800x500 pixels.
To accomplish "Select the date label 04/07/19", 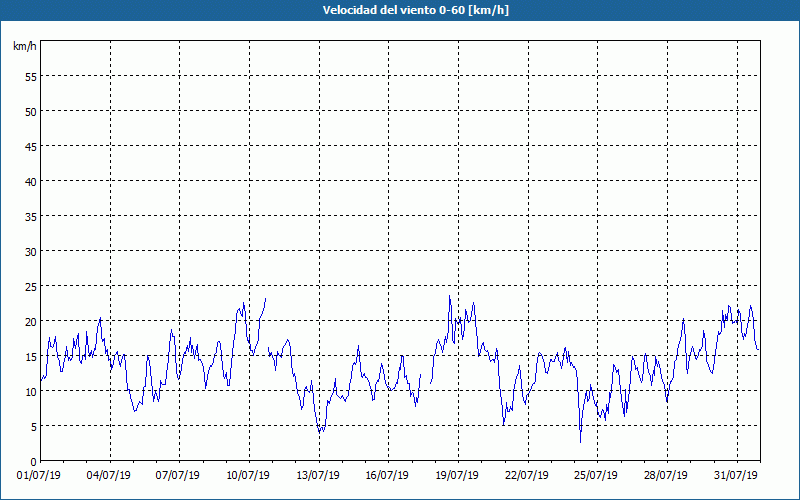I will click(109, 476).
